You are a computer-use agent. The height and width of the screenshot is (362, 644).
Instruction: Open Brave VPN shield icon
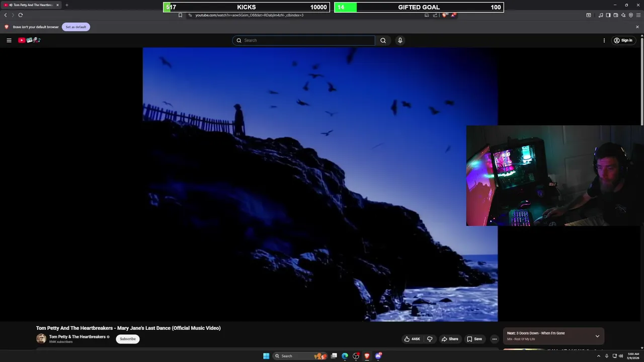click(x=631, y=15)
